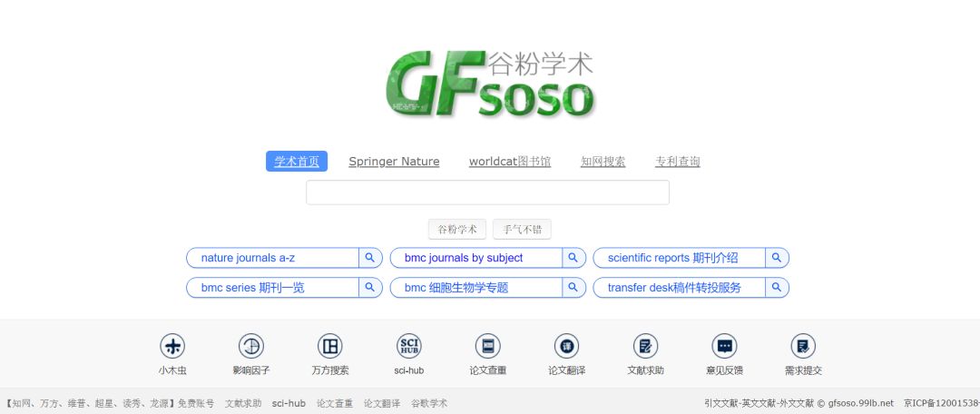Open scientific reports 期刊介绍 suggestion
Viewport: 980px width, 414px height.
click(x=673, y=258)
